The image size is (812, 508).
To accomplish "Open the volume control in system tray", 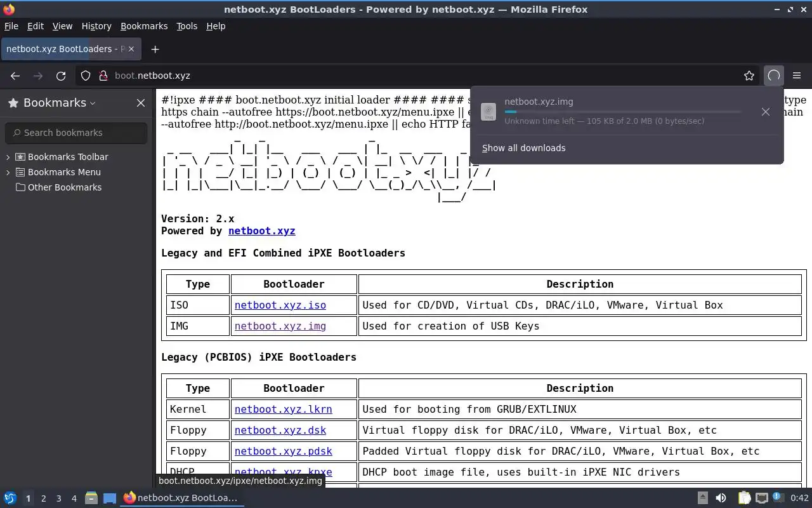I will 721,498.
